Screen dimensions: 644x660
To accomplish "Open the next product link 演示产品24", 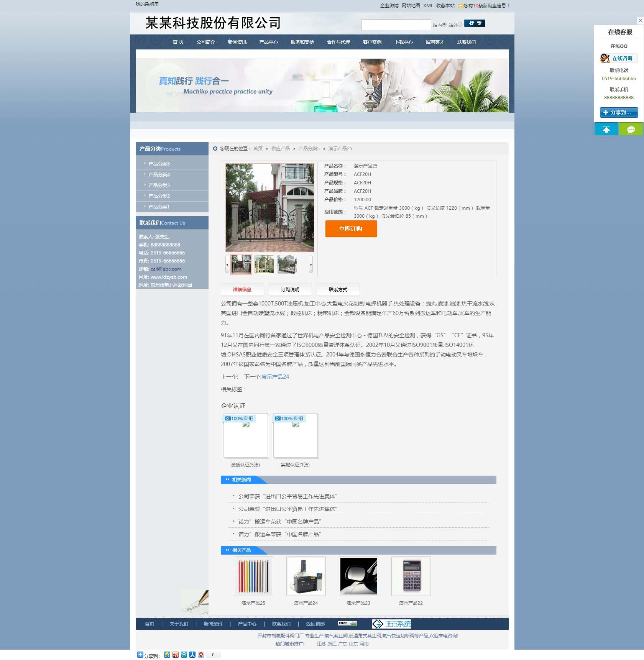I will [275, 377].
